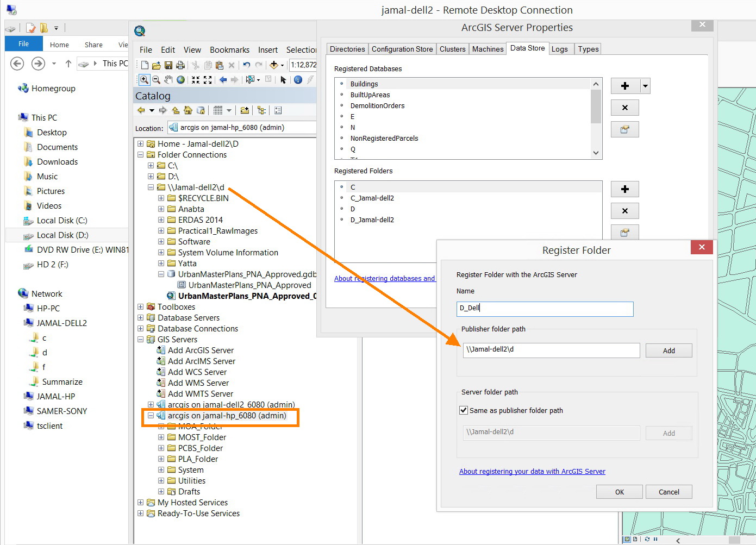This screenshot has height=545, width=756.
Task: Paste using the clipboard toolbar icon
Action: point(220,65)
